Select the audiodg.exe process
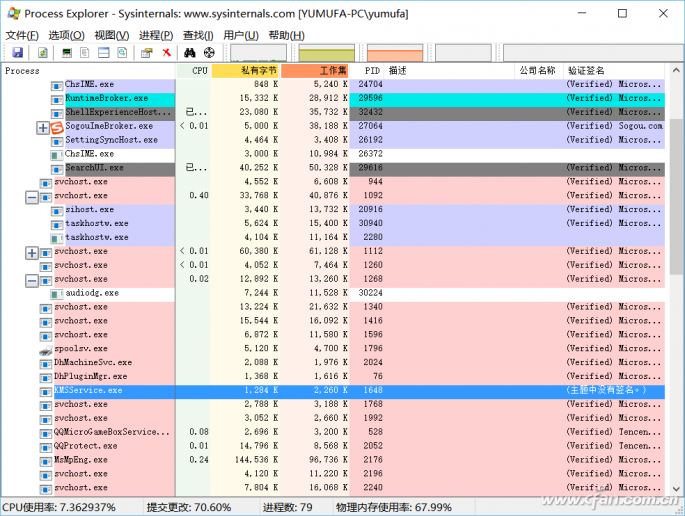Viewport: 685px width, 516px height. click(92, 293)
